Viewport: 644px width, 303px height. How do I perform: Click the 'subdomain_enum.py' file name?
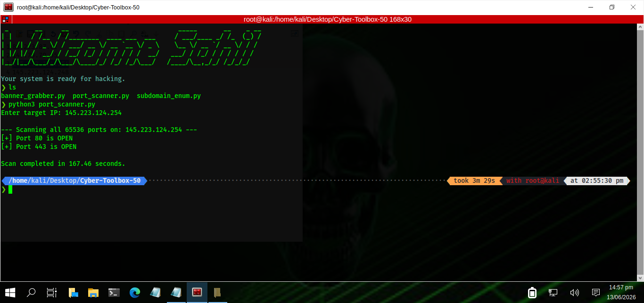click(169, 96)
